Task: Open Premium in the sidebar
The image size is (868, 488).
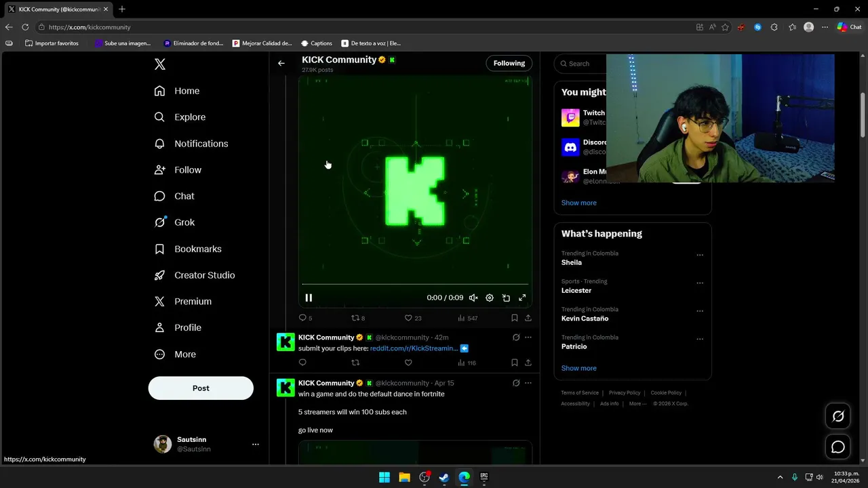Action: (183, 302)
